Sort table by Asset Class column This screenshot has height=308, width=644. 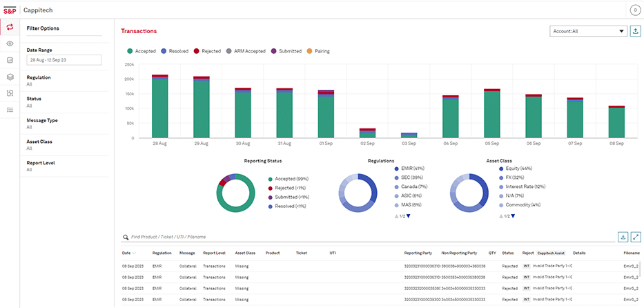click(x=245, y=253)
